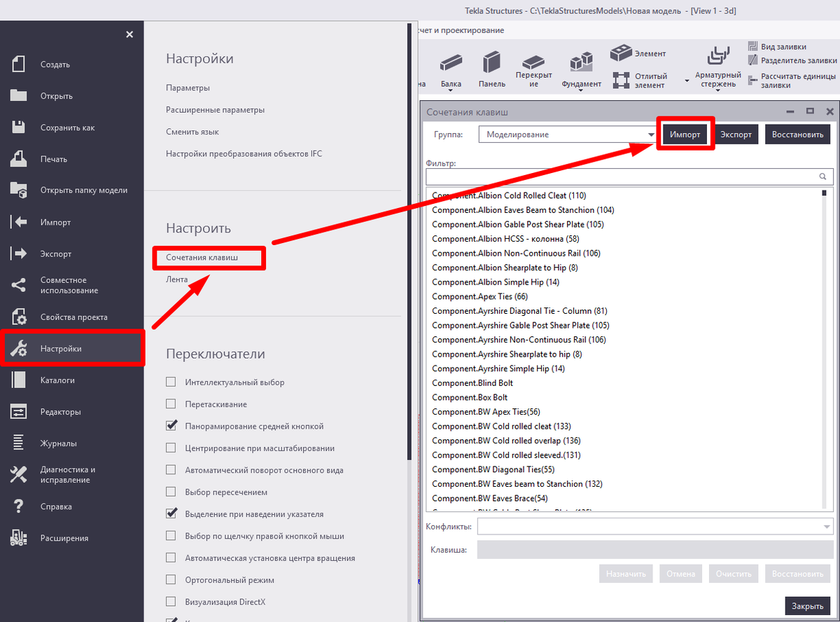Enable the Перетаскивание checkbox
Viewport: 840px width, 622px height.
171,404
